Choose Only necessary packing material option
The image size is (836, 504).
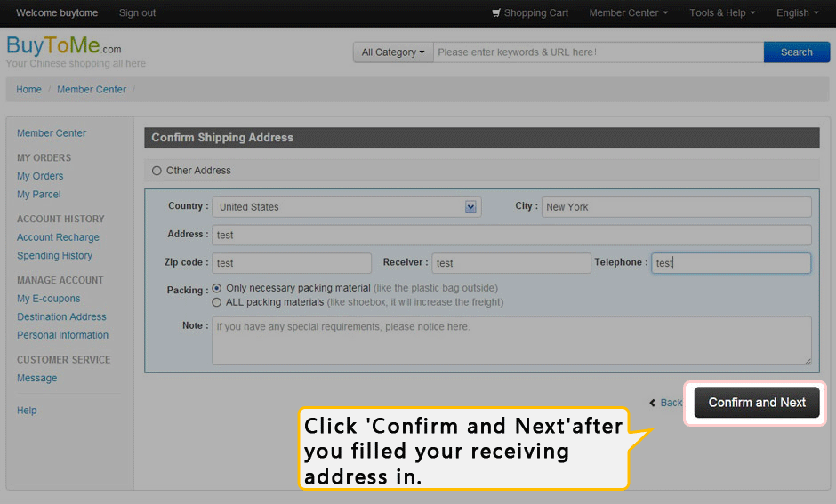pos(217,289)
